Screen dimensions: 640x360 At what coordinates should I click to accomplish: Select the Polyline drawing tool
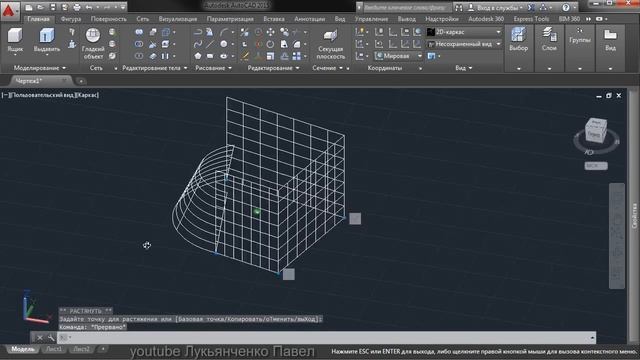tap(198, 32)
